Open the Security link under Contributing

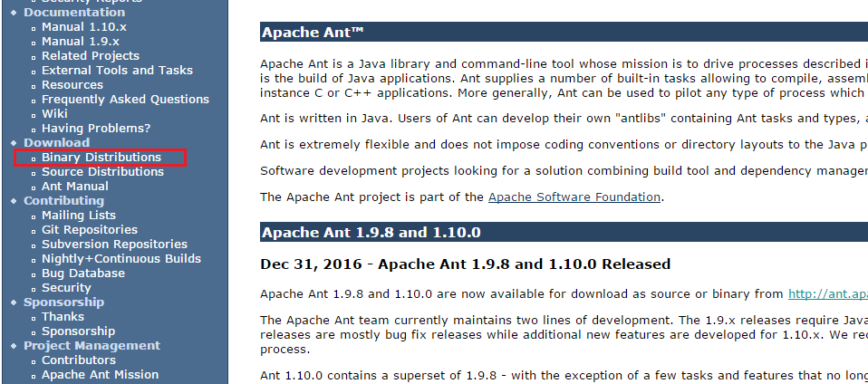[66, 288]
